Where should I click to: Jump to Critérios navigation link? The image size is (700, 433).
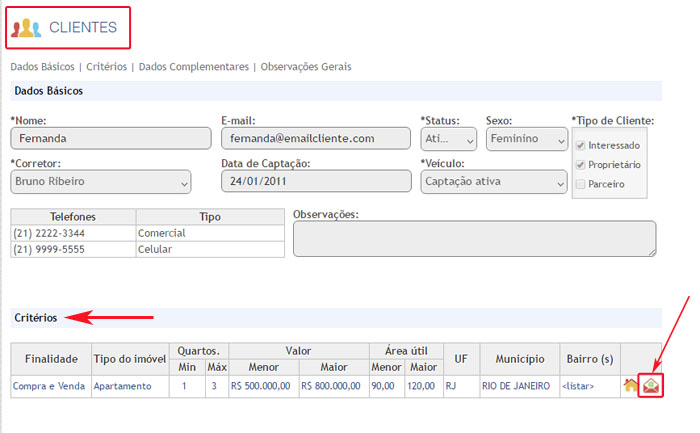pos(106,67)
